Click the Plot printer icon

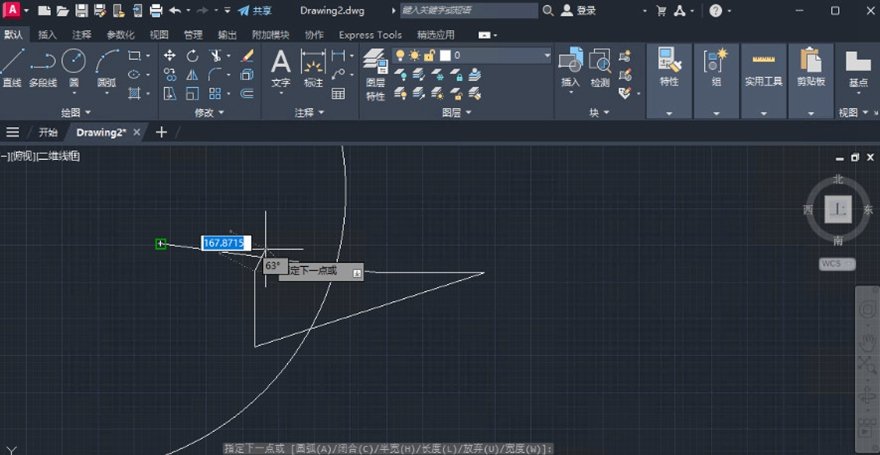[x=156, y=11]
